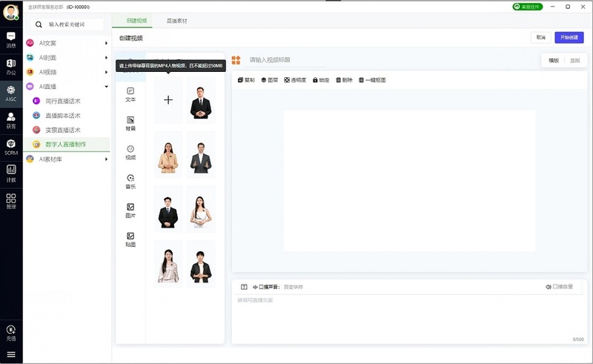
Task: Switch to 竖版 portrait orientation
Action: pyautogui.click(x=574, y=60)
